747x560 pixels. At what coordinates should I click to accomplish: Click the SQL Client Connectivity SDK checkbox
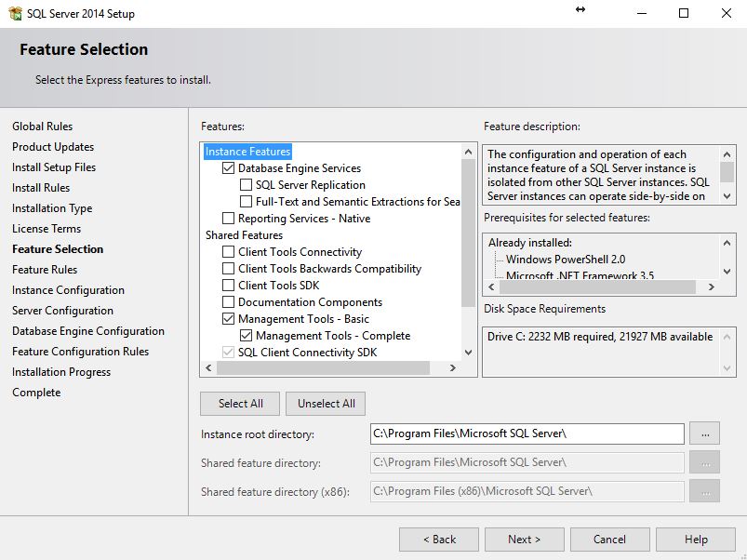(228, 353)
